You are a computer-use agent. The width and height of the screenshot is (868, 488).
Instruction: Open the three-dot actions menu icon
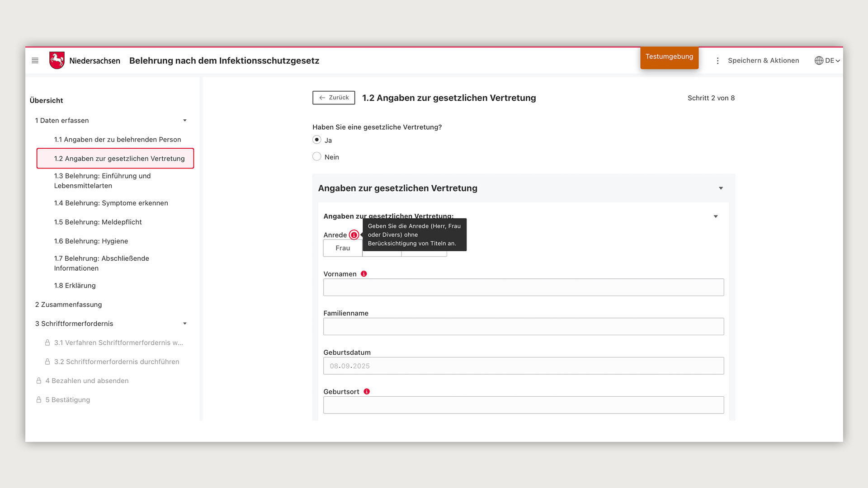[717, 61]
